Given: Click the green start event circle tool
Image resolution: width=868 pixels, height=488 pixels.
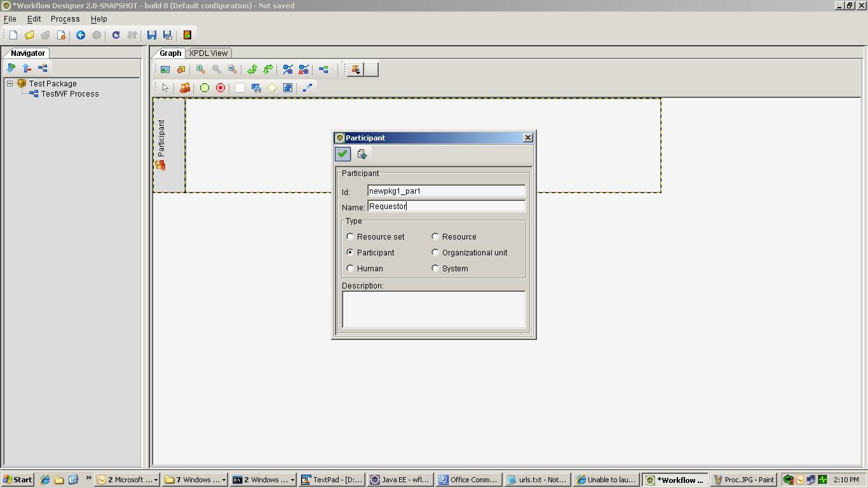Looking at the screenshot, I should (205, 88).
